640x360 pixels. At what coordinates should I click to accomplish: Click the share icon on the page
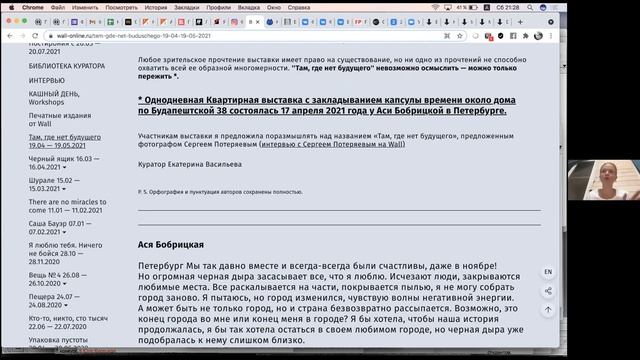point(548,291)
